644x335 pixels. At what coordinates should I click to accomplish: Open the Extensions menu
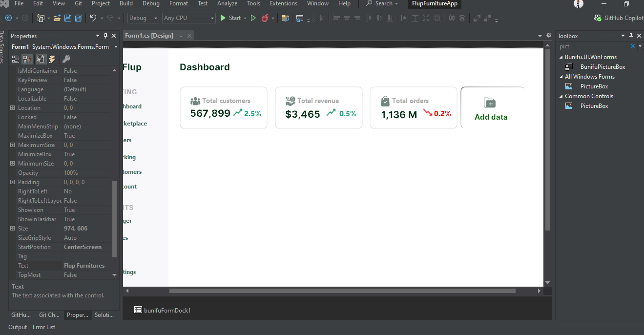(283, 3)
